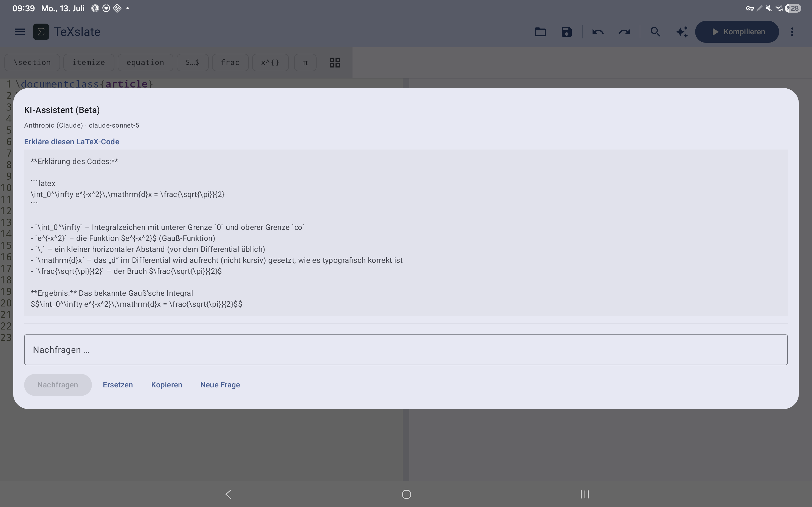Viewport: 812px width, 507px height.
Task: Tap the bullet 'der Bruch' with \frac
Action: (x=126, y=271)
